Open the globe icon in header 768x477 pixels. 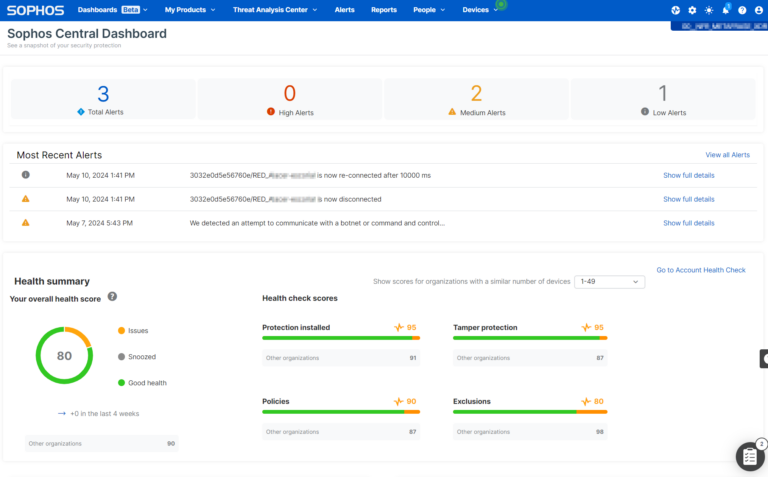click(675, 10)
